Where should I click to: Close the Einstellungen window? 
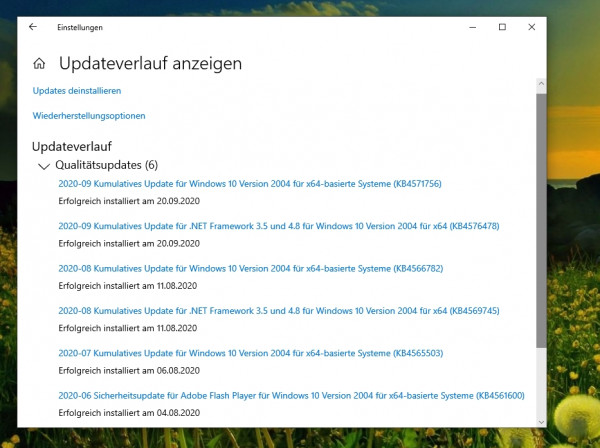point(532,27)
